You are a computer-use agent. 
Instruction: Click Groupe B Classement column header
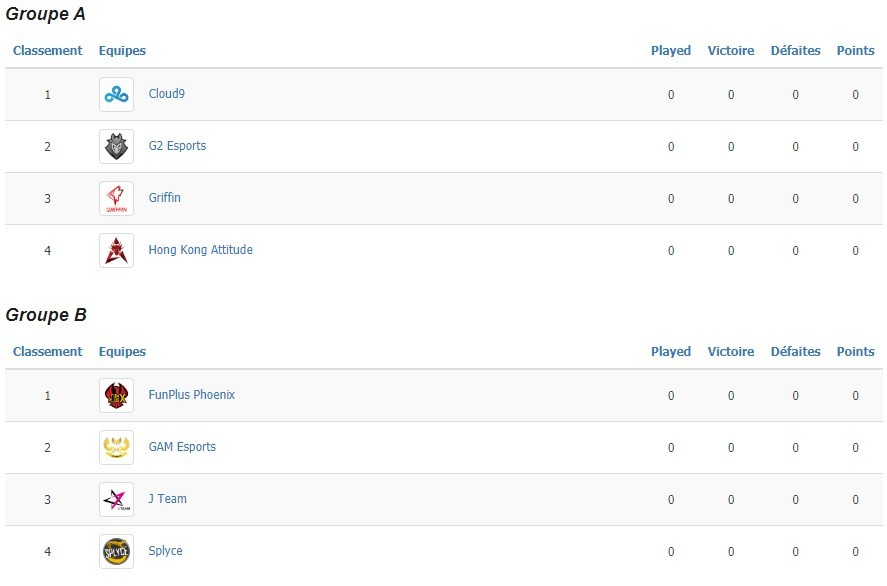[48, 351]
